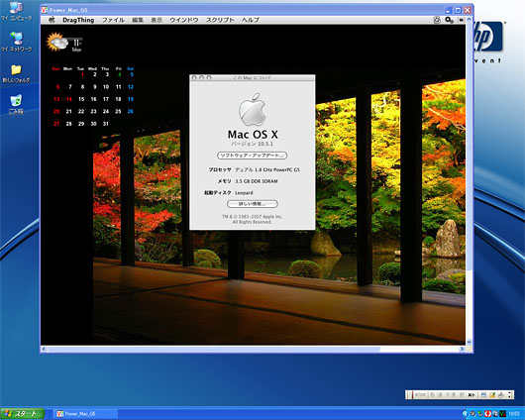This screenshot has height=420, width=525.
Task: Minimize the Power_Mac_G5 VNC window
Action: point(449,10)
